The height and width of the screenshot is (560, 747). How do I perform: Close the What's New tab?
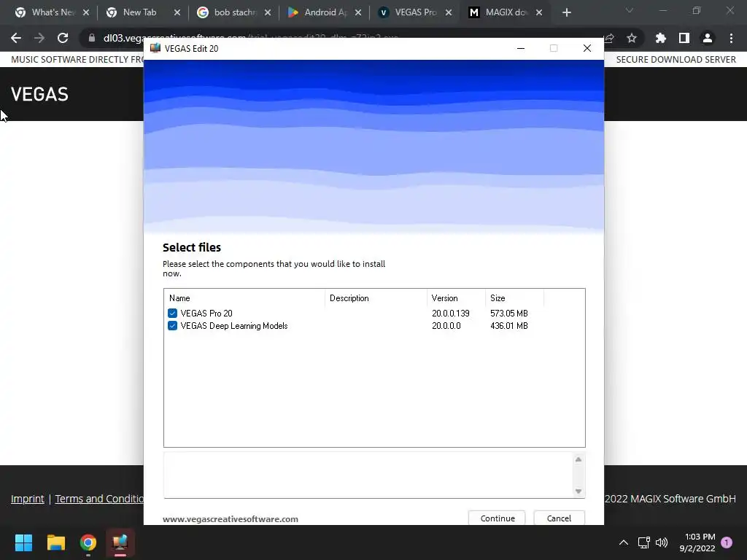[x=86, y=12]
